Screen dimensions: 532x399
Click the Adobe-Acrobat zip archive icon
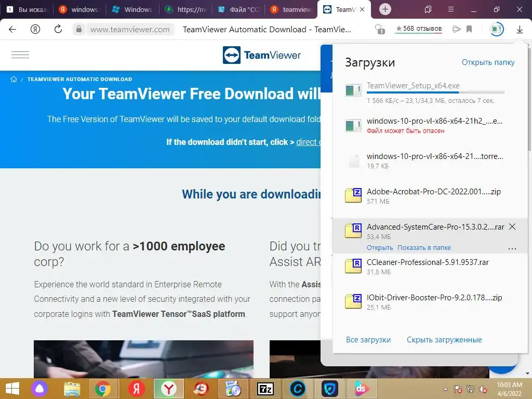(353, 195)
